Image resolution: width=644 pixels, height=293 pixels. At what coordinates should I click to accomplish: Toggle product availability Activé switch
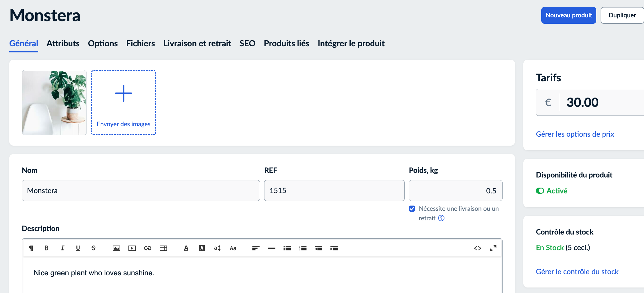point(540,191)
